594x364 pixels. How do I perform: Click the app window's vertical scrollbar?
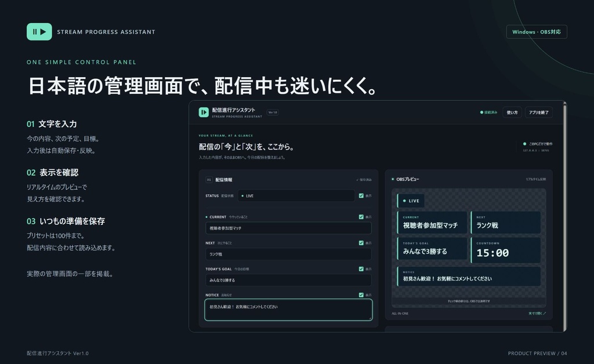pos(565,216)
